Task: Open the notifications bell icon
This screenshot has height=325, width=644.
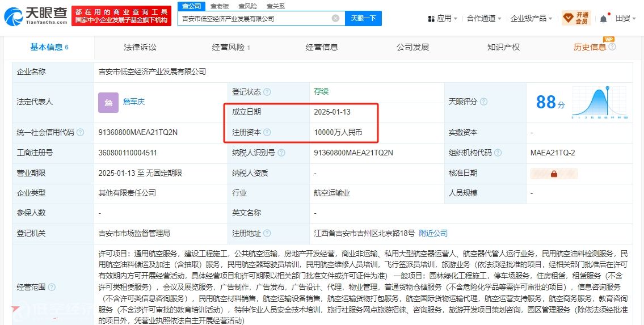Action: point(603,19)
